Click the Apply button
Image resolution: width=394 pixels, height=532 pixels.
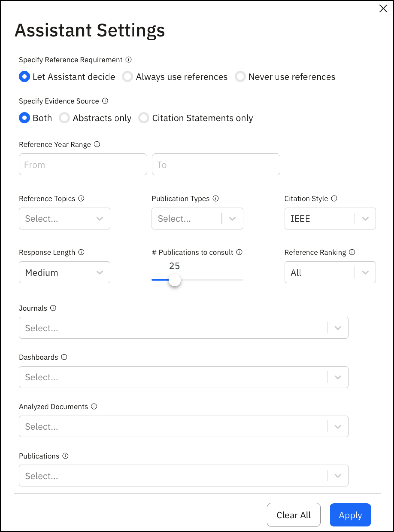click(x=350, y=515)
